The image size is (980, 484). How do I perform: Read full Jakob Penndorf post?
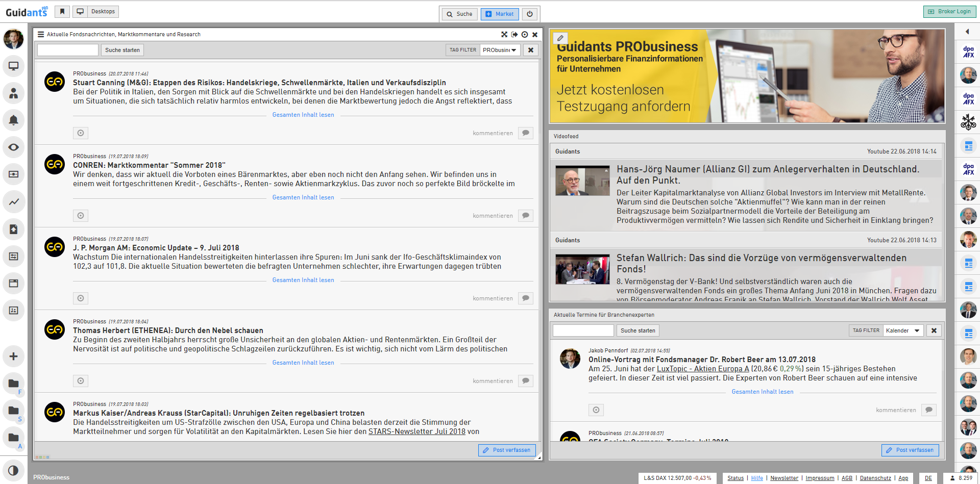click(763, 392)
